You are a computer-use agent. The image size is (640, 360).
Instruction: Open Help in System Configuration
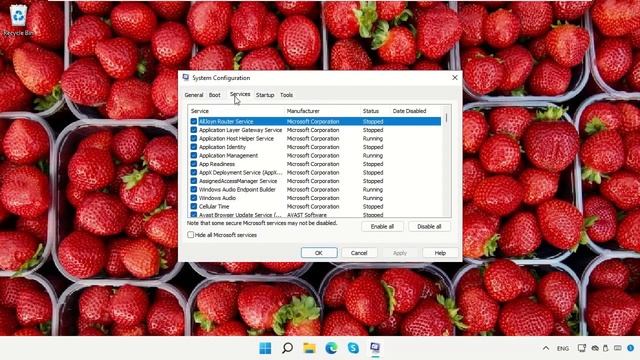pyautogui.click(x=440, y=253)
